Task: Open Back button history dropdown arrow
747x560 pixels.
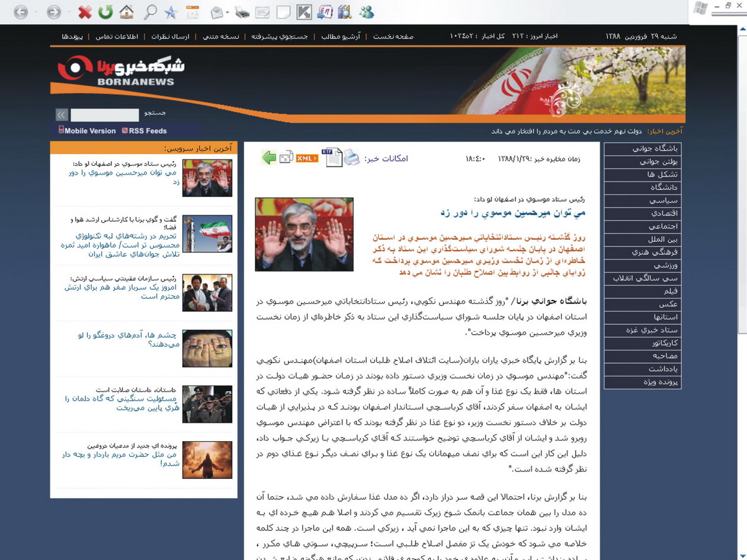Action: pos(36,12)
